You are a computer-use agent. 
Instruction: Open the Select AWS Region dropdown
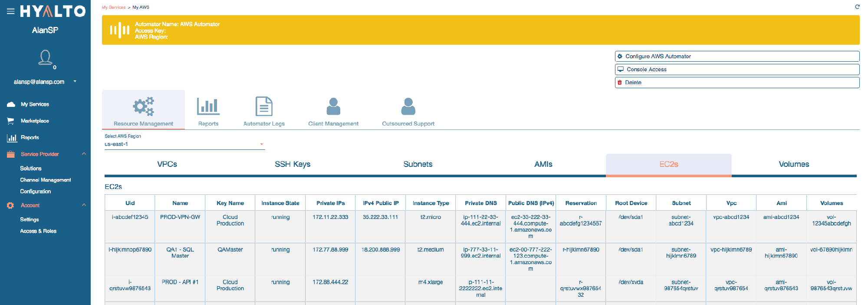[x=184, y=144]
